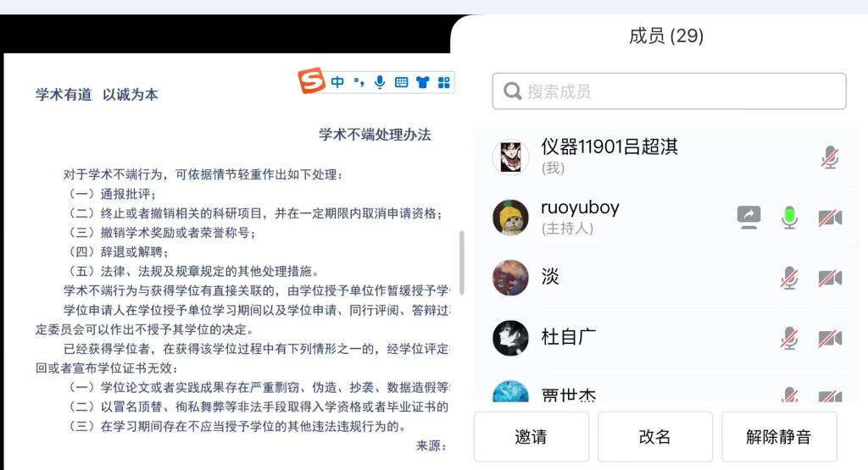This screenshot has height=470, width=868.
Task: Open Sogou voice input microphone
Action: click(380, 82)
